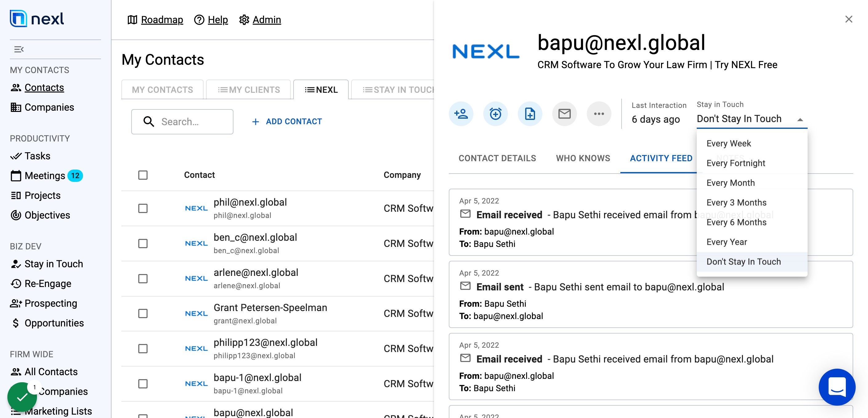Click the send email envelope icon
The height and width of the screenshot is (418, 868).
click(x=564, y=114)
